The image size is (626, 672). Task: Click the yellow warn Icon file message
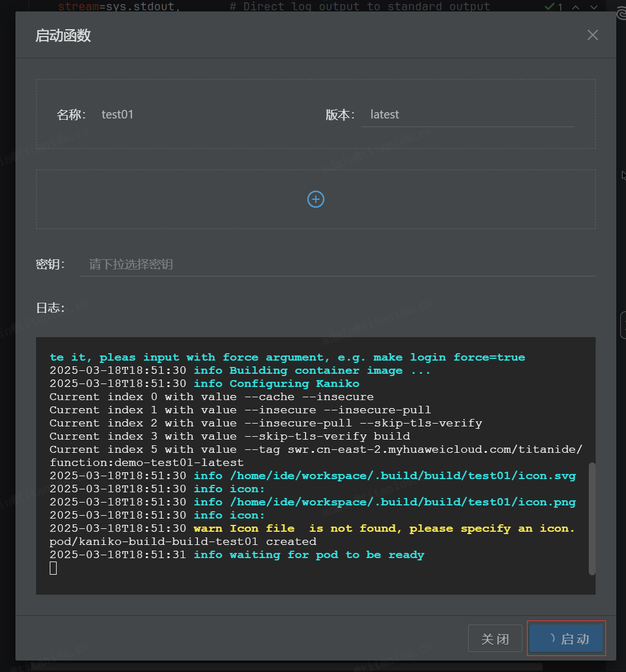(383, 528)
